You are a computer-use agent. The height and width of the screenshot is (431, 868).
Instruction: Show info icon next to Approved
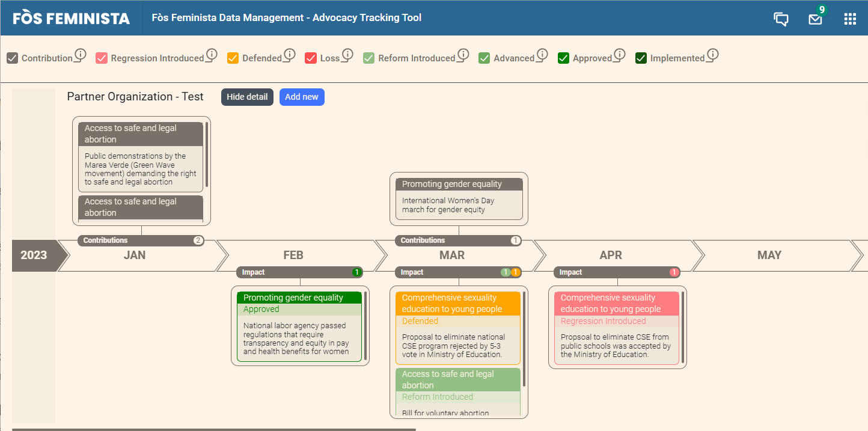619,55
